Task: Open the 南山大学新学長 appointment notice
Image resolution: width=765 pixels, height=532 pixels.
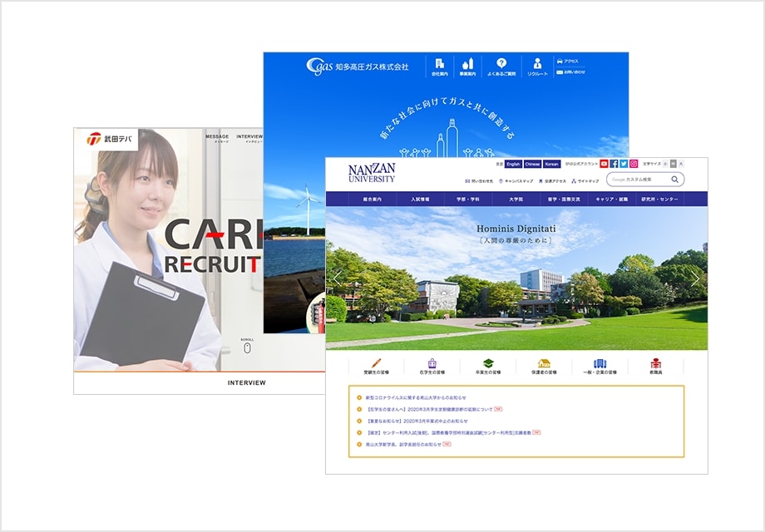Action: 403,444
